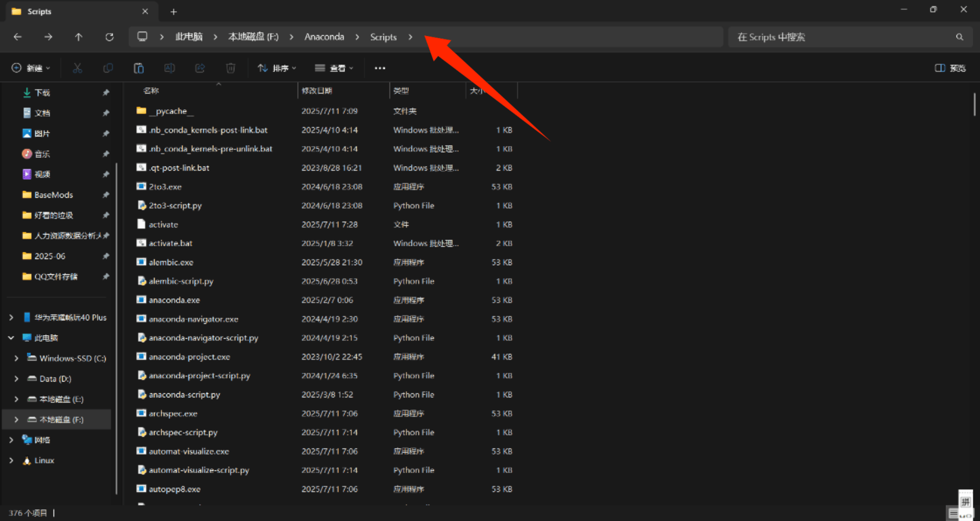
Task: Go back to the previous folder
Action: pos(17,37)
